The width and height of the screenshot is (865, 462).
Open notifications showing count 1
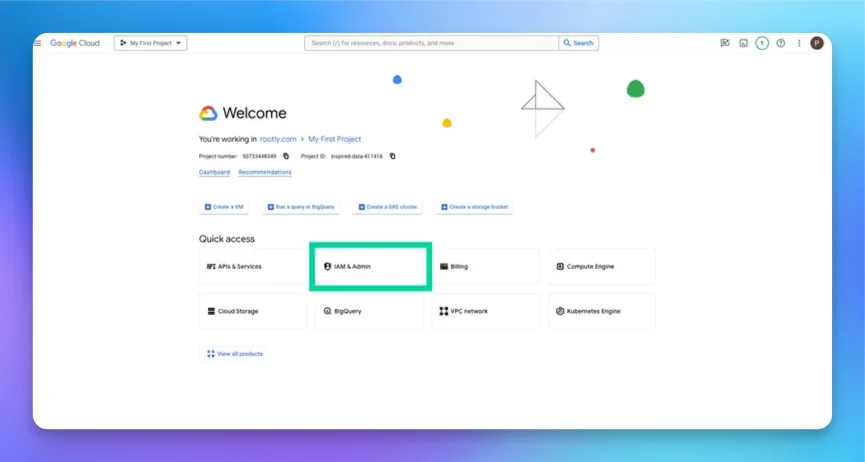tap(762, 43)
